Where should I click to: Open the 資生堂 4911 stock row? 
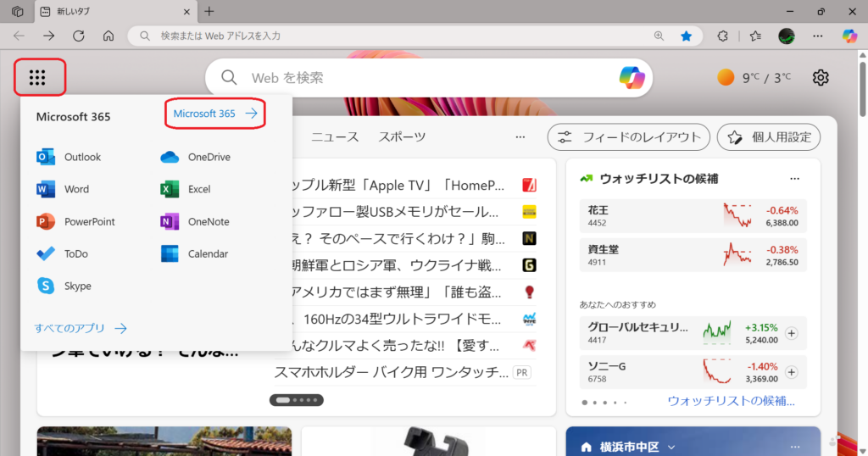[693, 255]
